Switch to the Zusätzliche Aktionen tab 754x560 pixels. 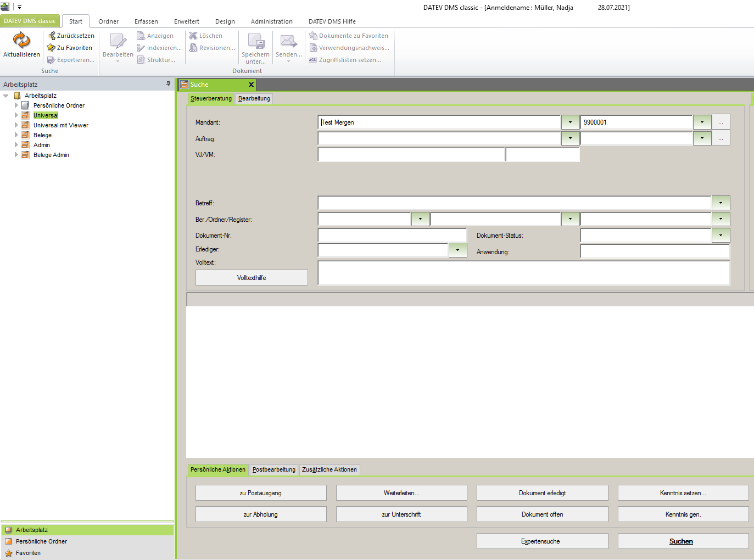pyautogui.click(x=329, y=470)
